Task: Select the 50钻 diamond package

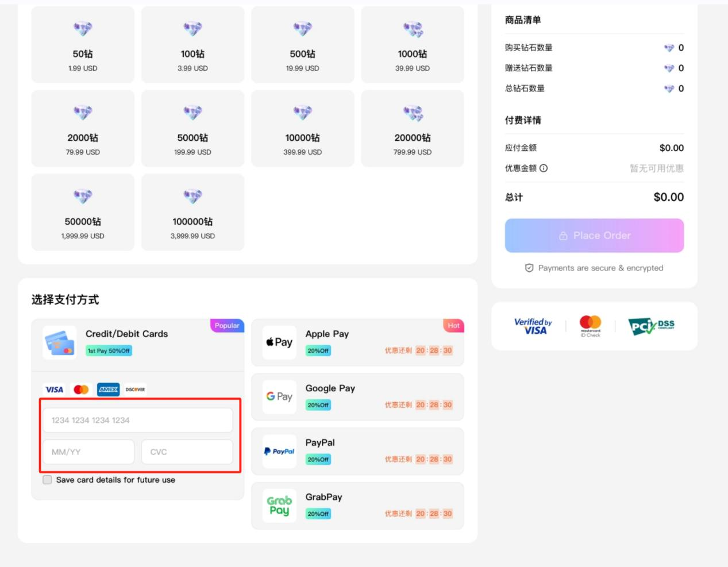Action: (x=83, y=45)
